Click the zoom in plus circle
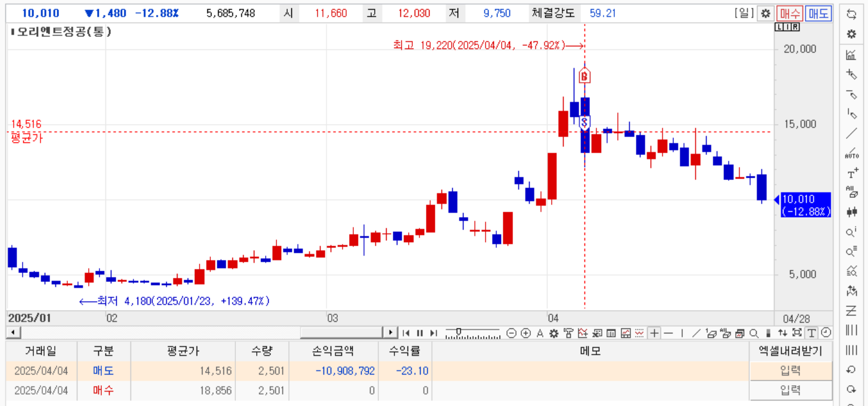The width and height of the screenshot is (868, 406). tap(525, 333)
